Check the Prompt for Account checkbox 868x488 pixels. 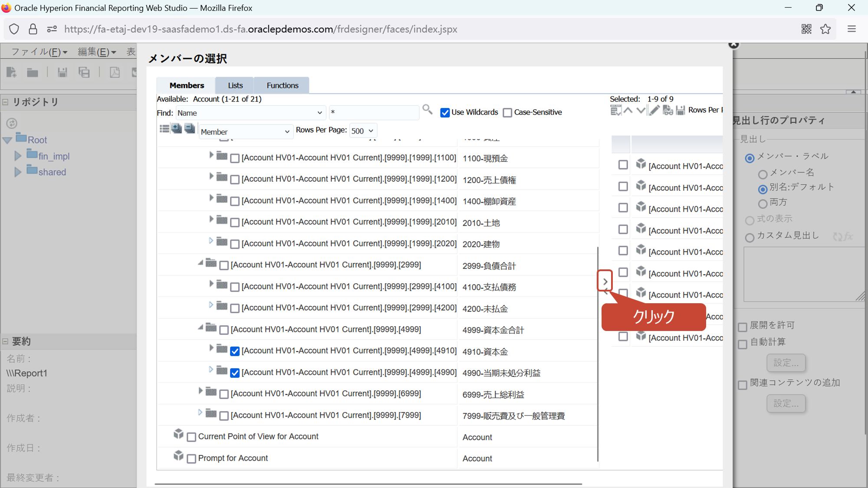[191, 459]
